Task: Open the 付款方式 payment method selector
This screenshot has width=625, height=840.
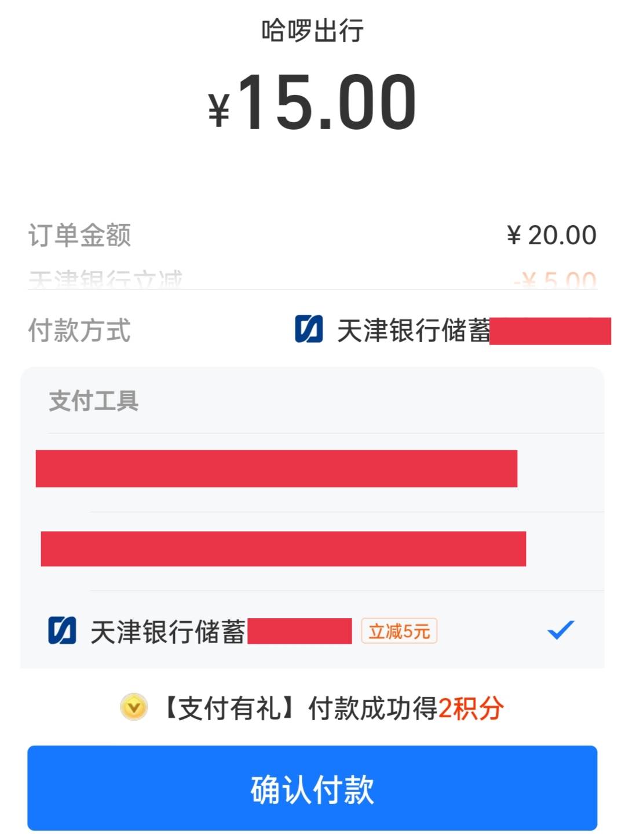Action: coord(452,331)
